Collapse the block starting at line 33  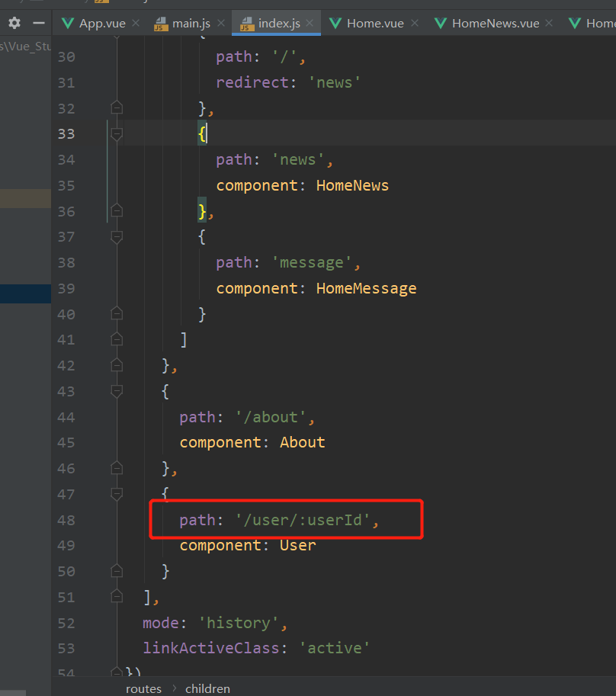click(x=117, y=133)
